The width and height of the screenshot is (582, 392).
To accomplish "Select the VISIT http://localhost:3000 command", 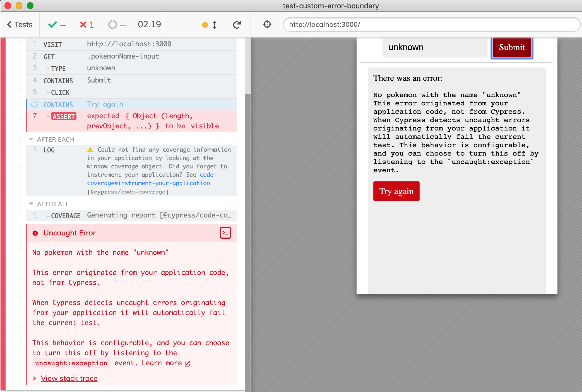I will [x=131, y=44].
